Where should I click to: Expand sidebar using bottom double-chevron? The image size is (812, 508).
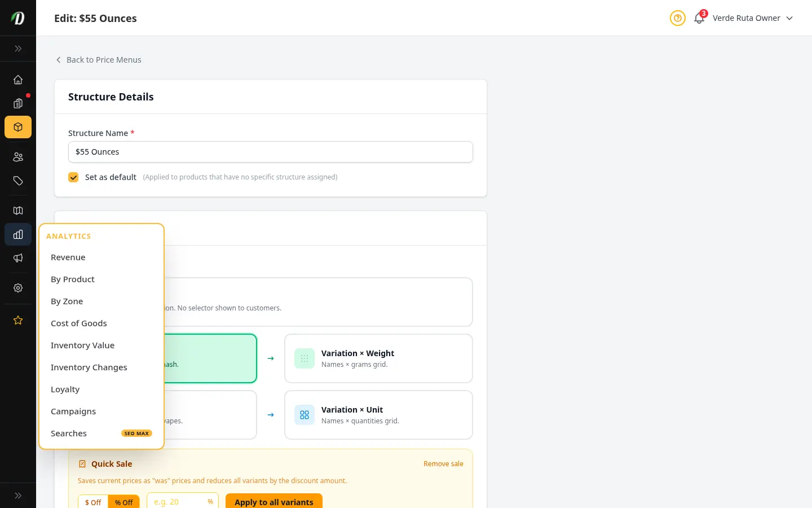18,496
